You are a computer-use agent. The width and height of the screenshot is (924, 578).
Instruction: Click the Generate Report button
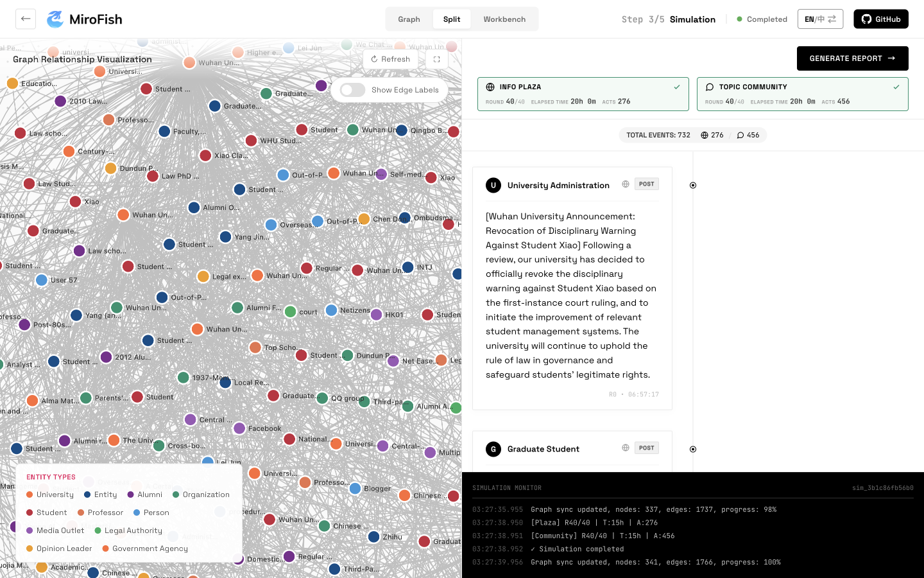click(852, 58)
